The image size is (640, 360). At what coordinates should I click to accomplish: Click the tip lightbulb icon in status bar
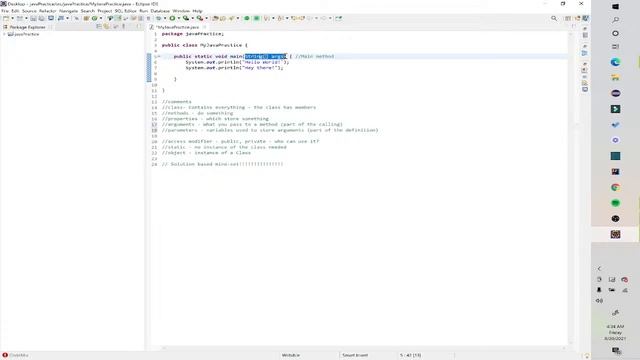coord(587,356)
